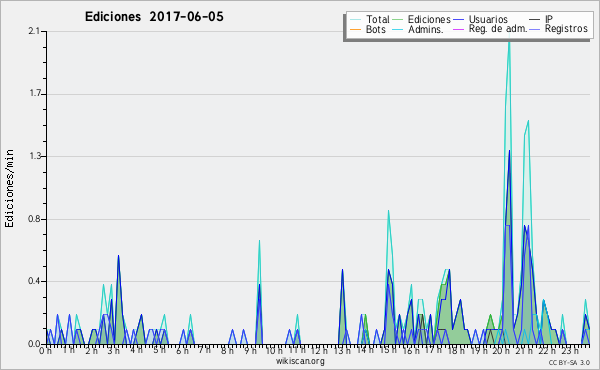Screen dimensions: 600x370
Task: Click the teal spike at 9 h
Action: point(259,242)
